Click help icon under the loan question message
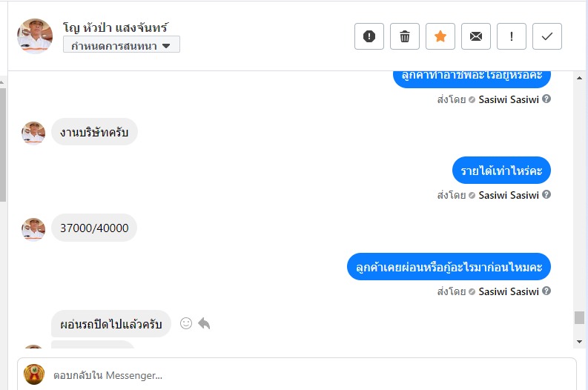This screenshot has width=588, height=390. point(546,291)
